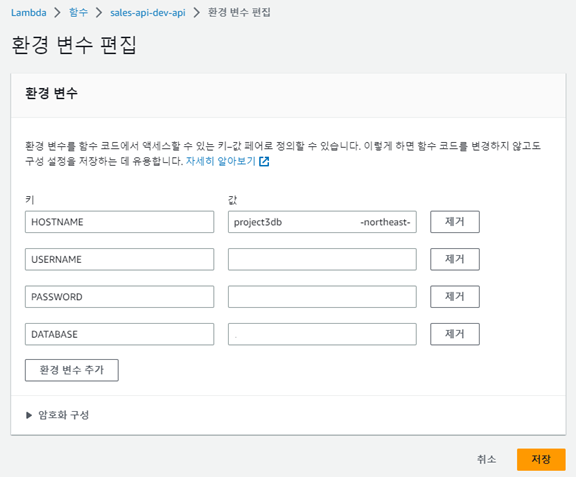The width and height of the screenshot is (576, 477).
Task: Focus the DATABASE key field
Action: (x=119, y=334)
